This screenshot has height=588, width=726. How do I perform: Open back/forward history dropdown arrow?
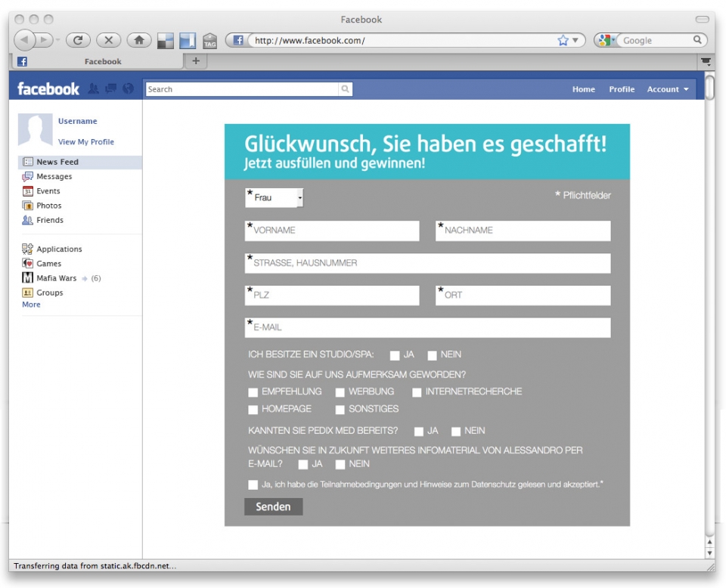[x=58, y=40]
